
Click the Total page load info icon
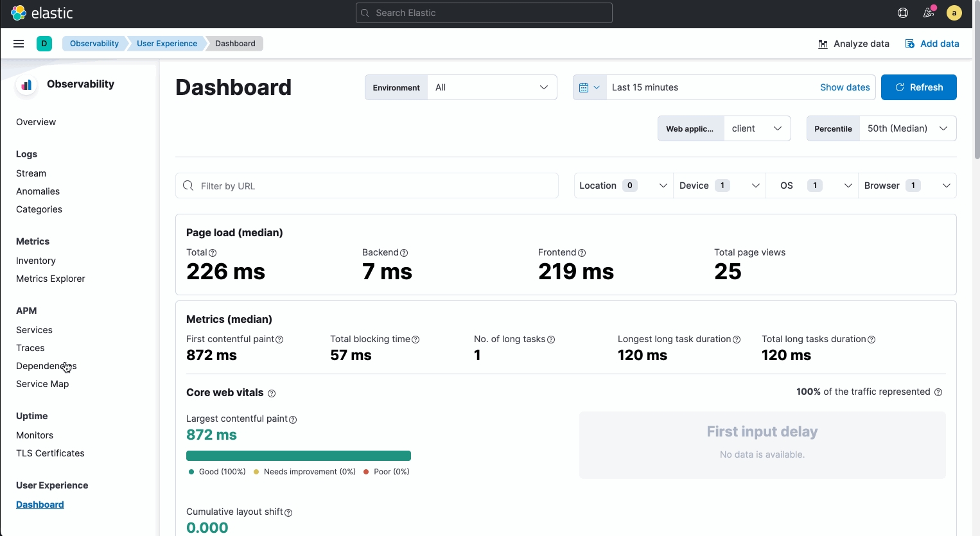click(213, 253)
